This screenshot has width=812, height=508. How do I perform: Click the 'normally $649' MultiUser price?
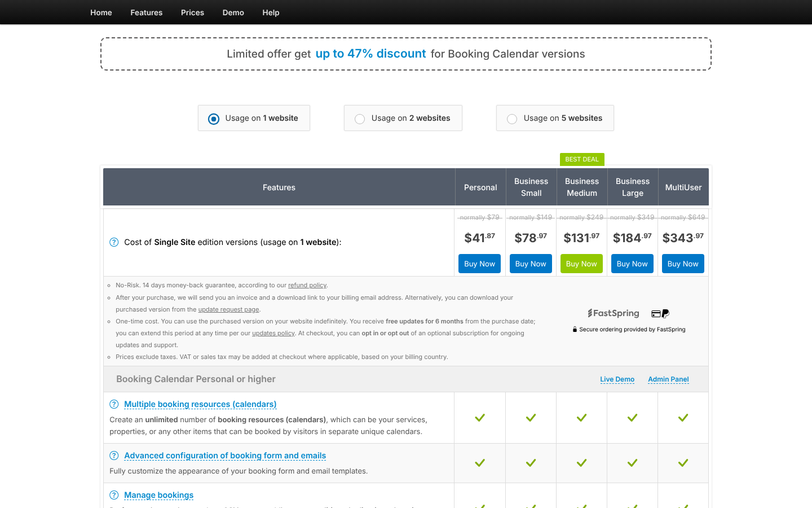683,217
